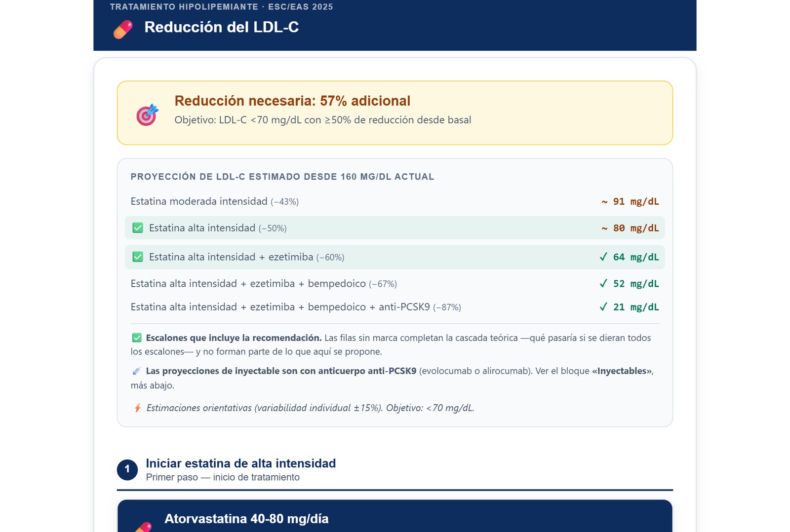
Task: Click the green check icon on Estatina alta intensidad (−50%) row
Action: click(x=138, y=228)
